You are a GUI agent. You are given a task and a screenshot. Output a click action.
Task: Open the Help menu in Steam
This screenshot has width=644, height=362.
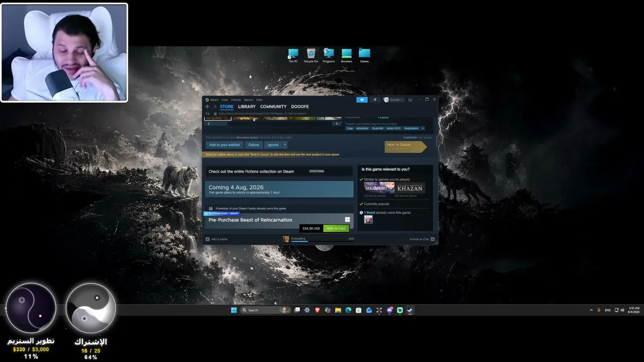(x=259, y=100)
